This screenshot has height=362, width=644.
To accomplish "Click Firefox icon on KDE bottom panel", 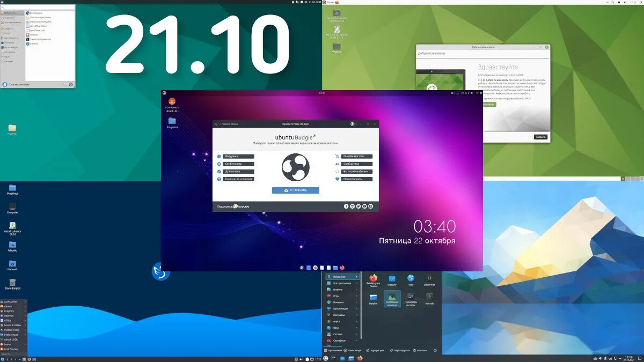I will coord(360,358).
